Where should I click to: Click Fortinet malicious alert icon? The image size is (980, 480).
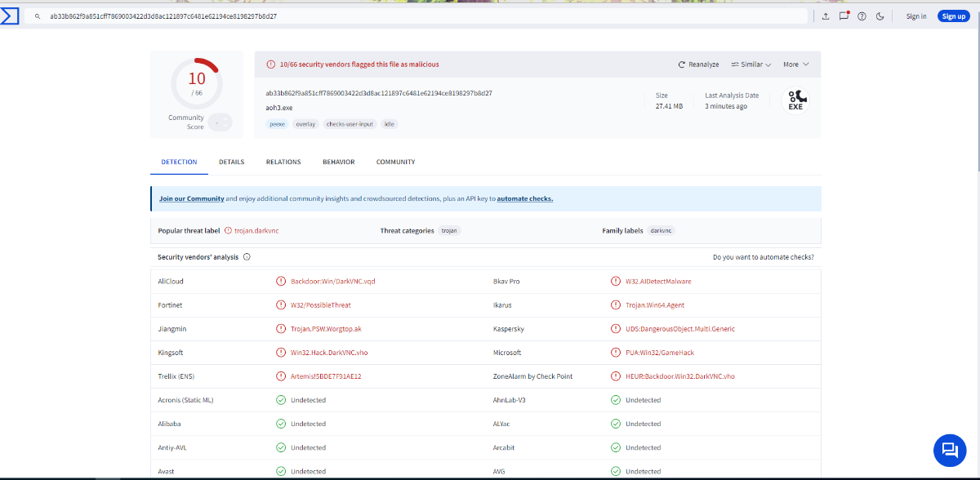coord(281,305)
